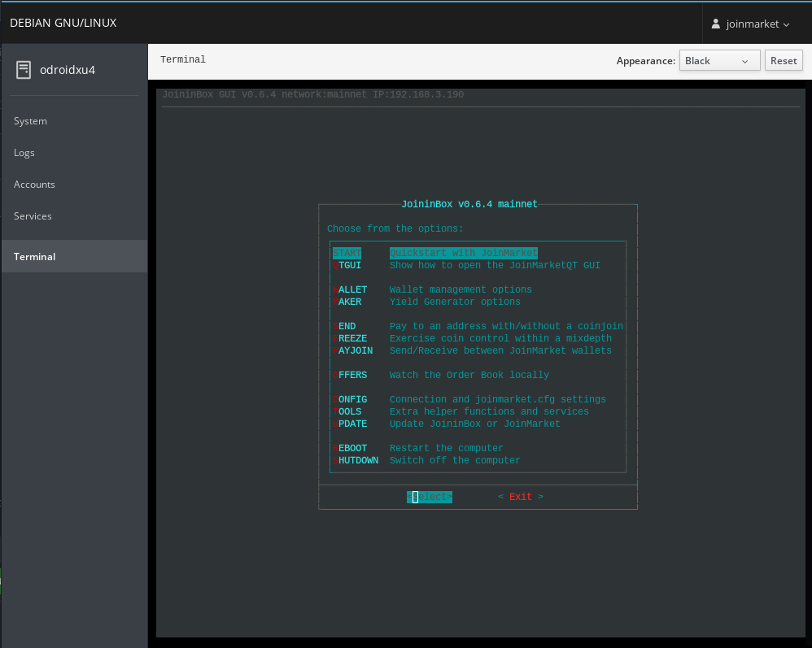Image resolution: width=812 pixels, height=648 pixels.
Task: Select the START menu entry
Action: point(347,253)
